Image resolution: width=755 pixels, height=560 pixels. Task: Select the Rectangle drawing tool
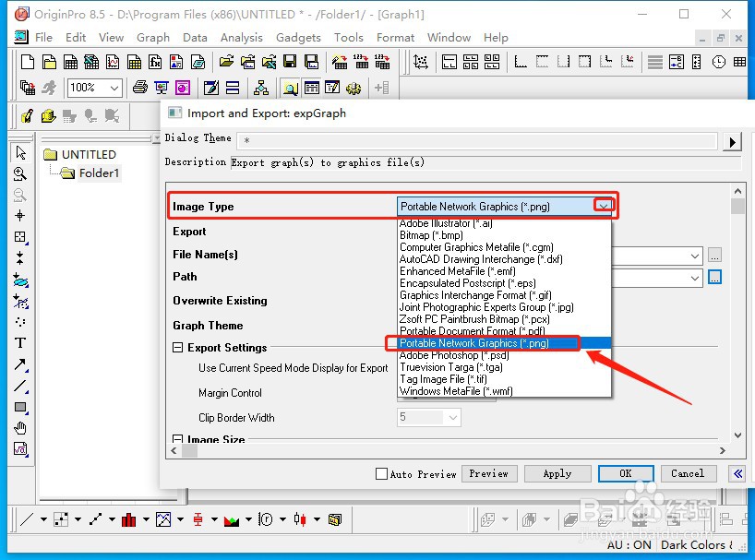[x=19, y=407]
